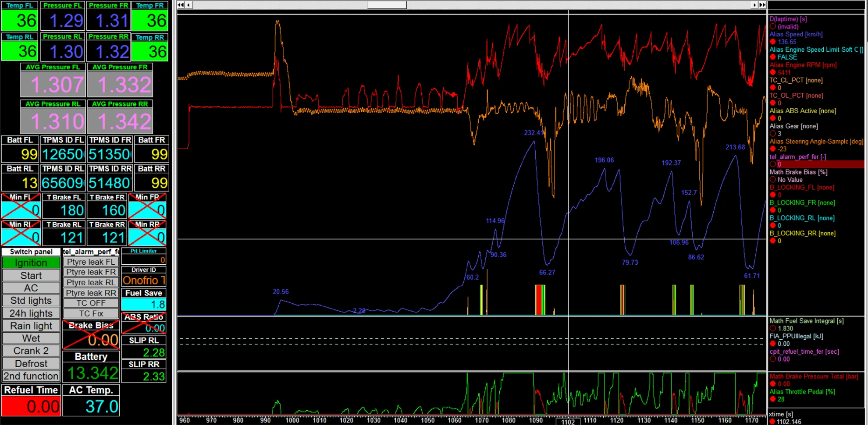Viewport: 868px width, 426px height.
Task: Click the Driver ID field Onofrio
Action: (144, 280)
